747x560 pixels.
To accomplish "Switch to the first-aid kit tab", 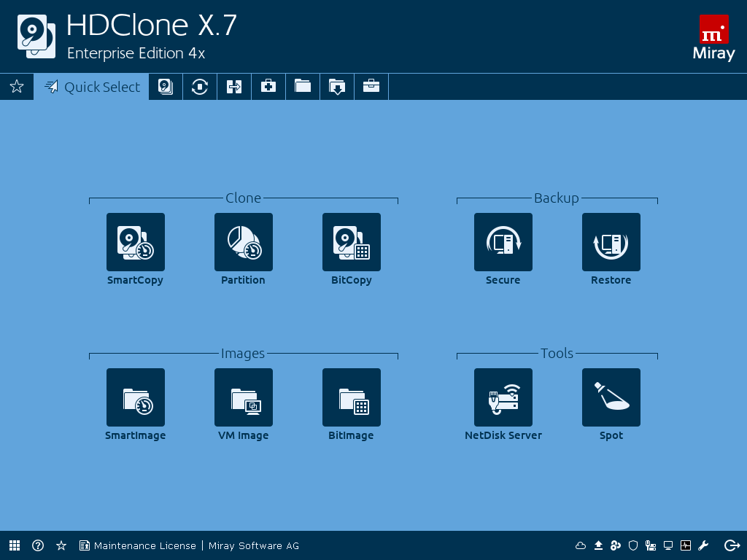I will (268, 87).
